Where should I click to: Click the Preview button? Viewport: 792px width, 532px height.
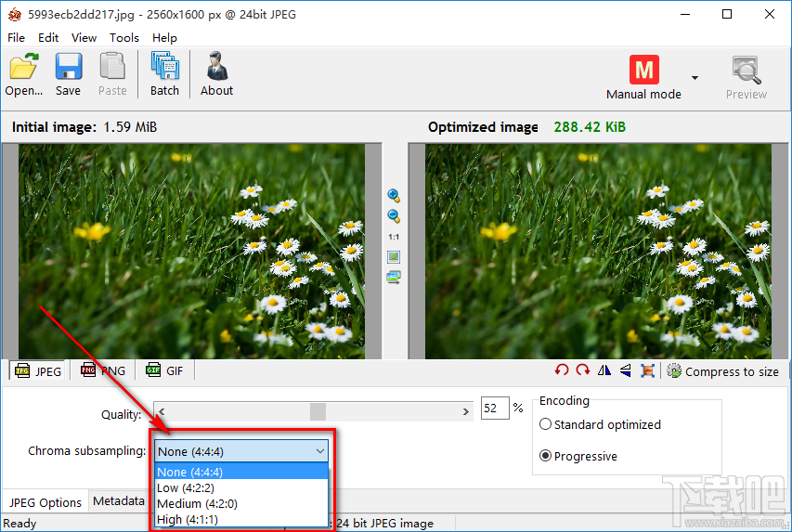point(746,78)
